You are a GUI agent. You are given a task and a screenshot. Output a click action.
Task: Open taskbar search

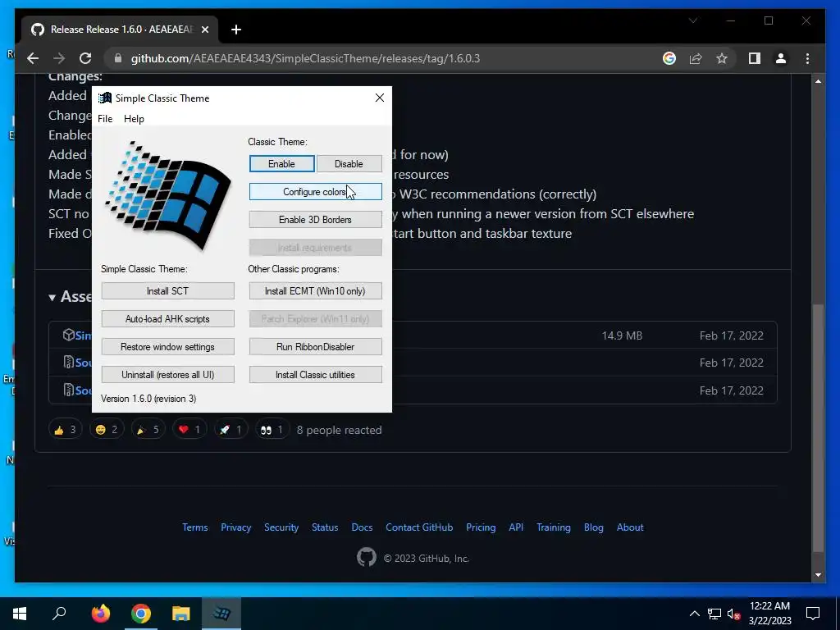click(x=59, y=614)
